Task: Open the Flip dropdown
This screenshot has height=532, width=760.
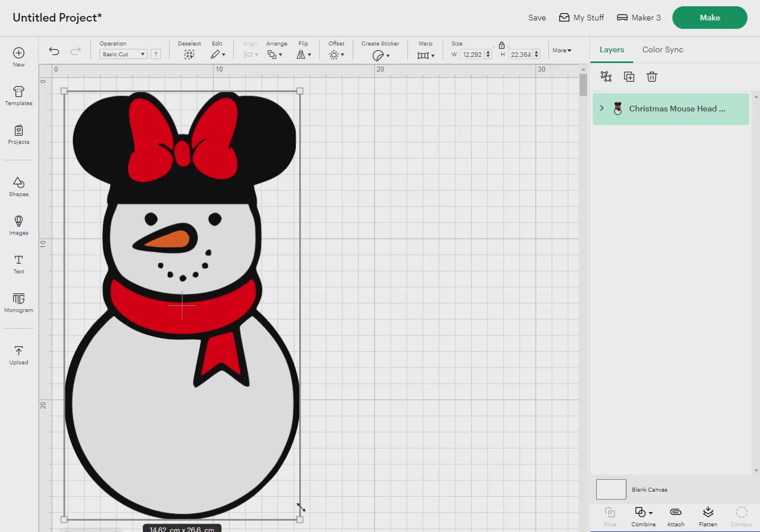Action: point(303,55)
